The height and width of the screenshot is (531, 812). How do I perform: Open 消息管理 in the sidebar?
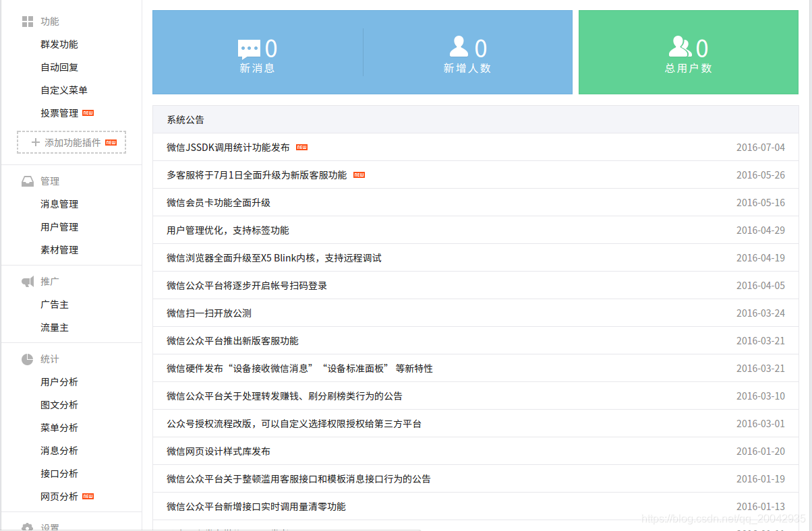(x=59, y=204)
